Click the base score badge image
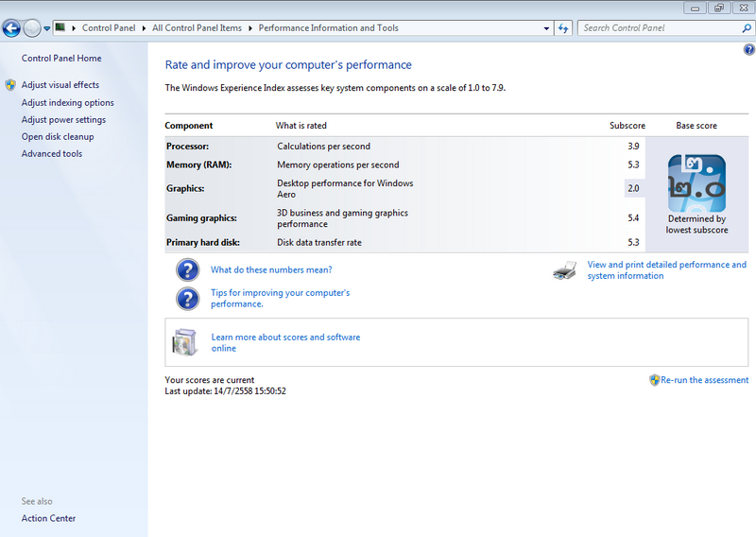This screenshot has height=537, width=756. tap(696, 183)
